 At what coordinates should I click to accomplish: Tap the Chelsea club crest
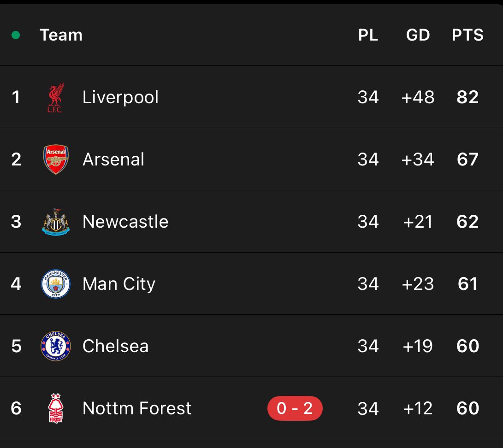coord(56,346)
